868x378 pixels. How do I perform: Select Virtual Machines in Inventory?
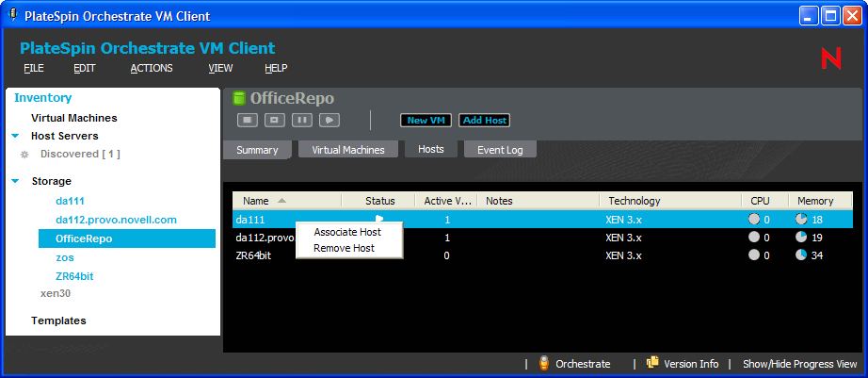click(74, 118)
